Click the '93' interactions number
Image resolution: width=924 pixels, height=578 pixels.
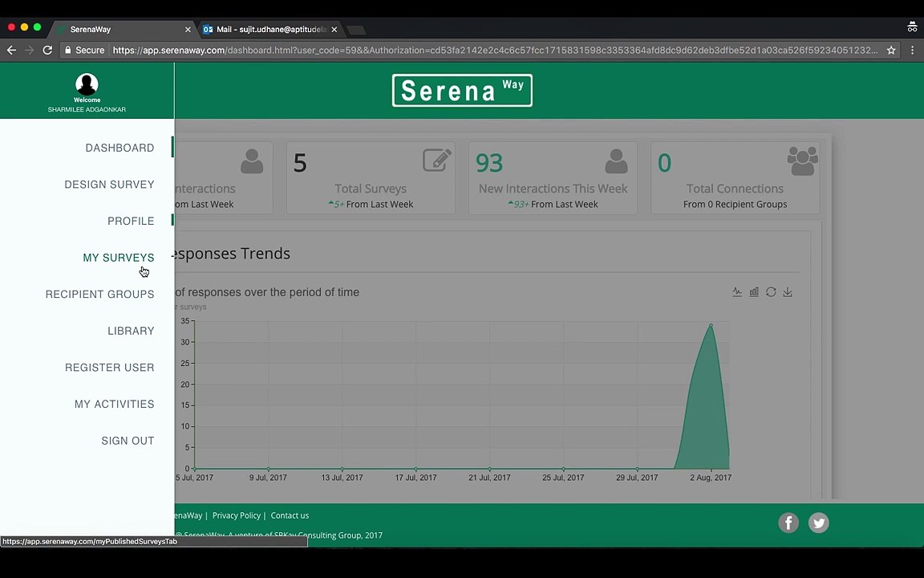pyautogui.click(x=489, y=164)
